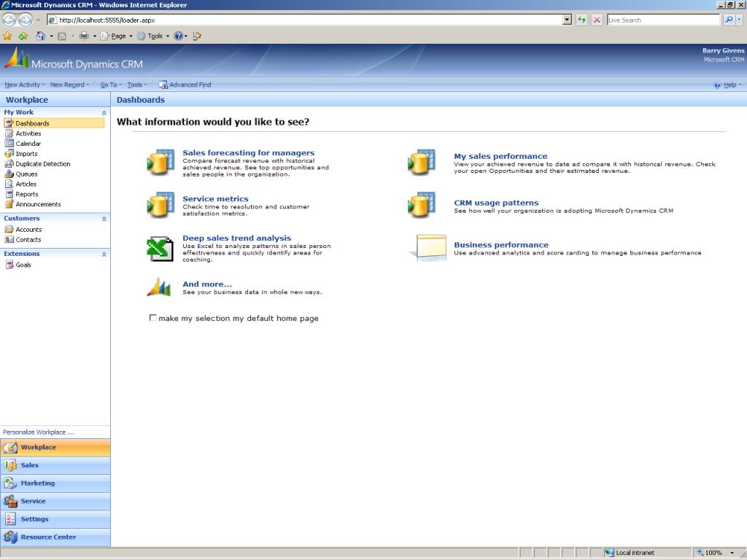Open the CRM Tools dropdown menu
Viewport: 747px width, 560px height.
pos(137,85)
